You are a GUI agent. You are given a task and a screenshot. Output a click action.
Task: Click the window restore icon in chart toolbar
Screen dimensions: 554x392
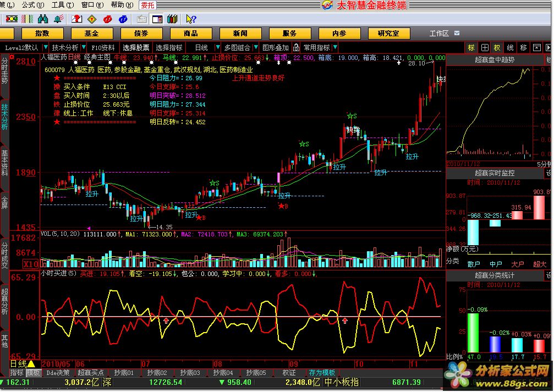pos(537,47)
